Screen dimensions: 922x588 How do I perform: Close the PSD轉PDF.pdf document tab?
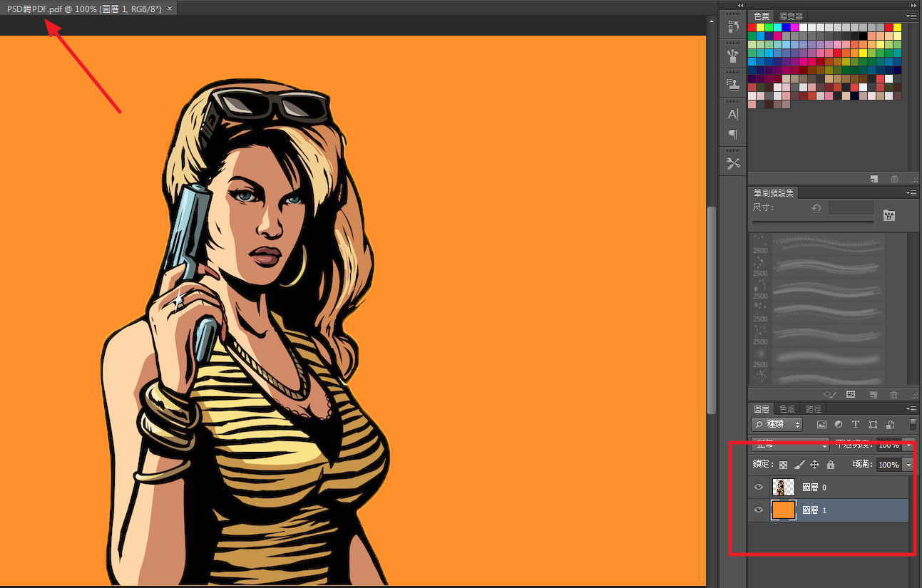coord(170,9)
